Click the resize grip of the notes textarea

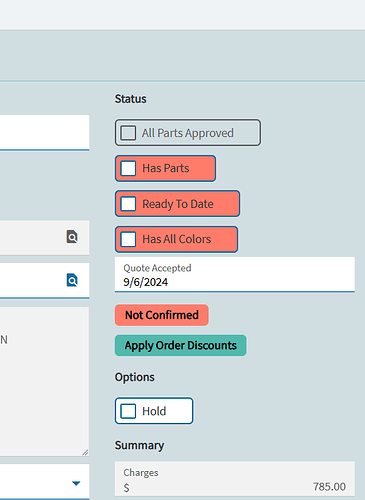pyautogui.click(x=85, y=452)
